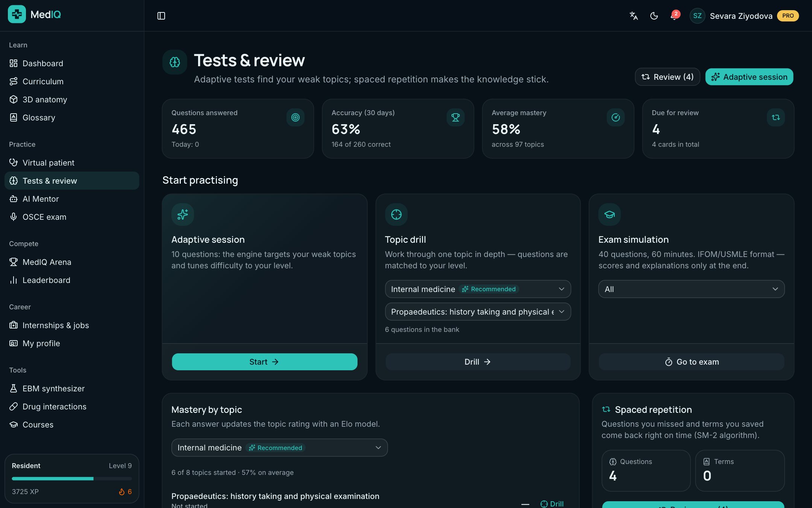Click the trophy icon in Accuracy card
Viewport: 812px width, 508px height.
tap(456, 117)
